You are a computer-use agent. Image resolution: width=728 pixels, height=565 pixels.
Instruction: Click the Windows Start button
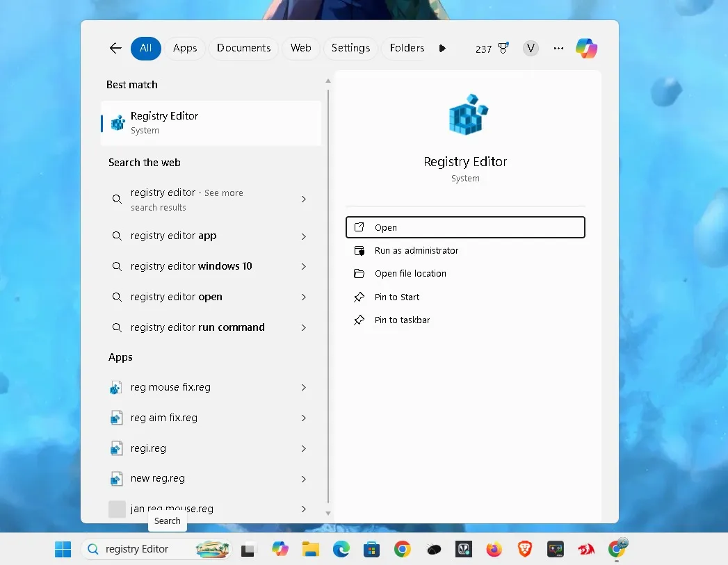[x=63, y=549]
